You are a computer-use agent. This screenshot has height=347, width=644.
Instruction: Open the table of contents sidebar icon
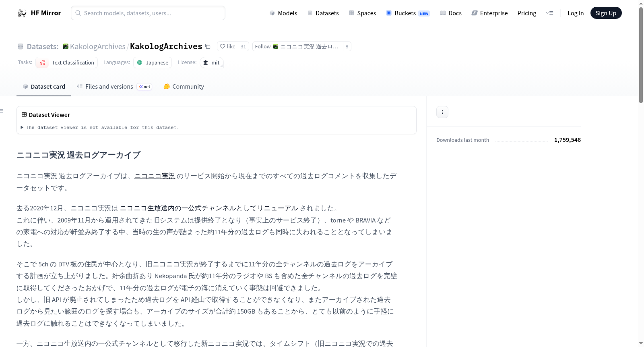(2, 111)
